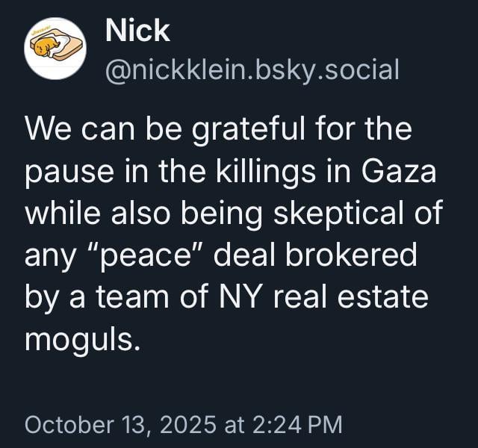Viewport: 478px width, 448px height.
Task: Open the @nickklein.bsky.social handle link
Action: coord(252,69)
